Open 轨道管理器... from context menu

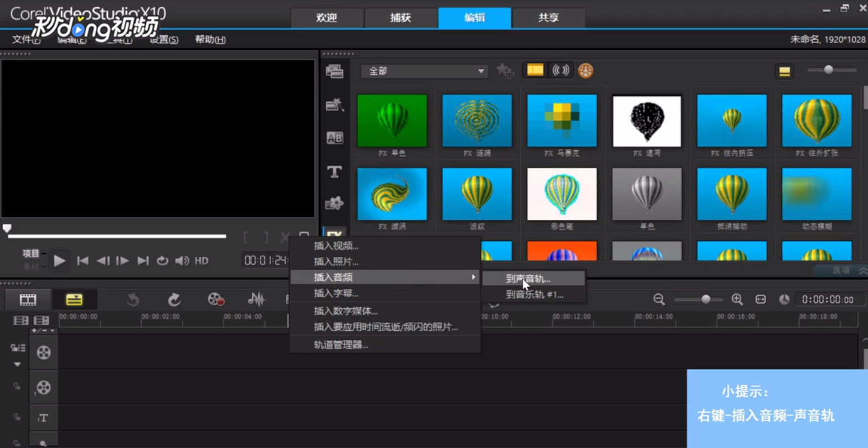[385, 345]
